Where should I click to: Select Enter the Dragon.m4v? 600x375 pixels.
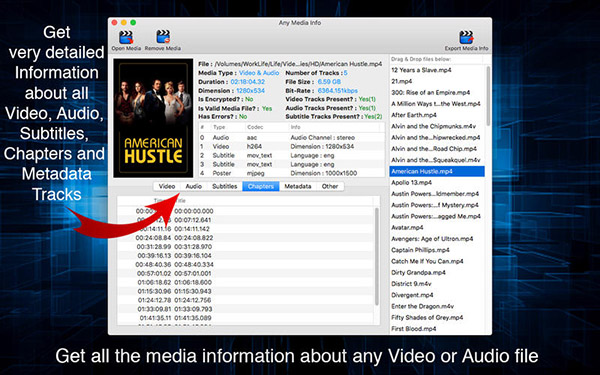437,306
